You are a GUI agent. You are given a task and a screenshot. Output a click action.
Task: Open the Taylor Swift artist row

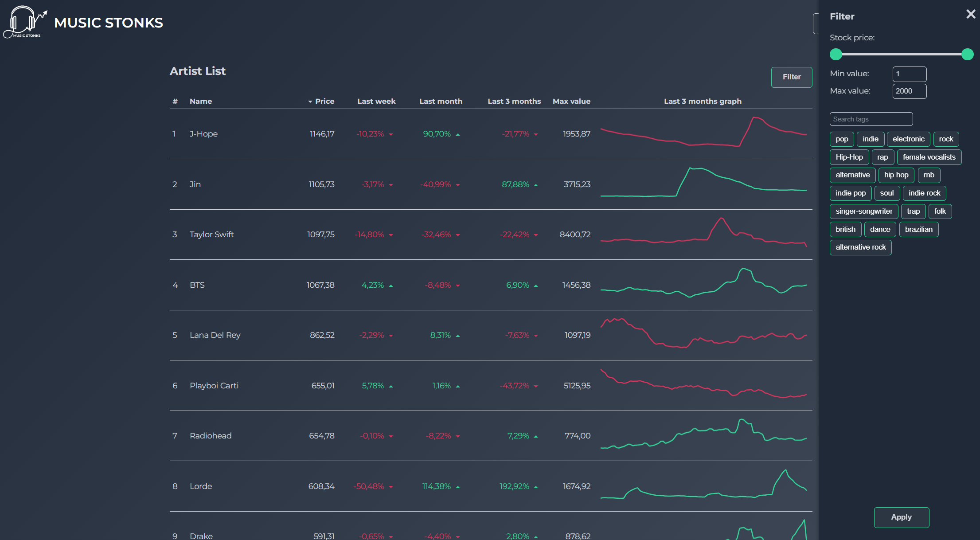tap(491, 235)
